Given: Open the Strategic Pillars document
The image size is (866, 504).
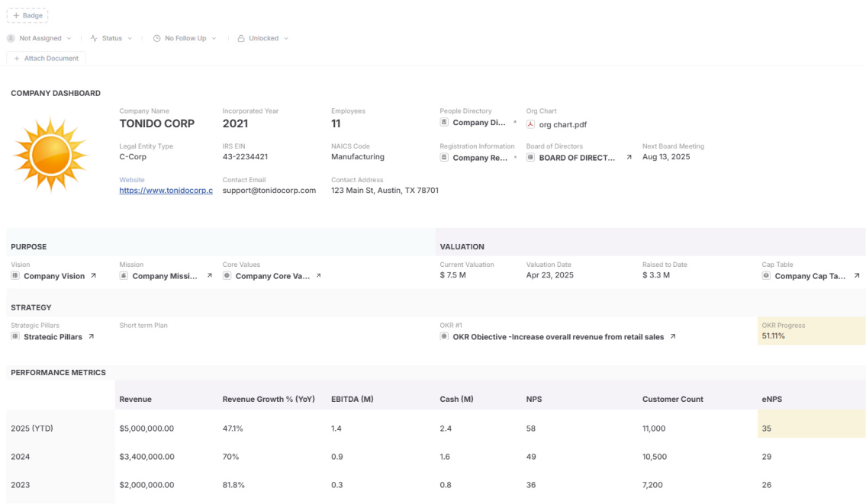Looking at the screenshot, I should coord(53,337).
